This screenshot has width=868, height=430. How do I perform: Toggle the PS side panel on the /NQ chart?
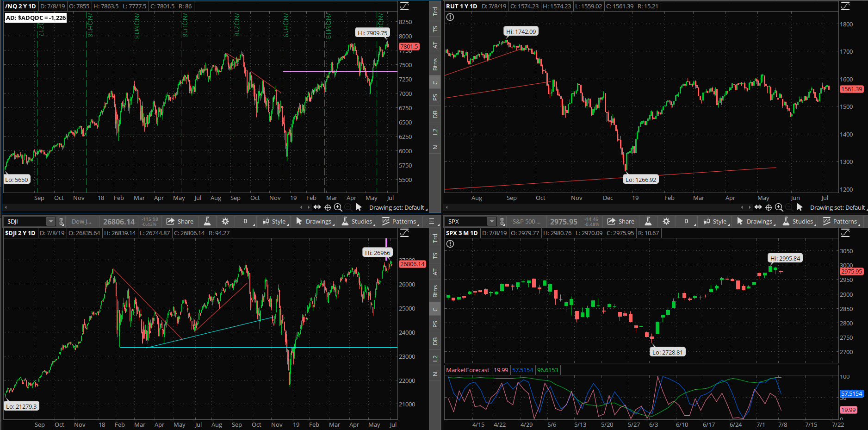point(435,98)
